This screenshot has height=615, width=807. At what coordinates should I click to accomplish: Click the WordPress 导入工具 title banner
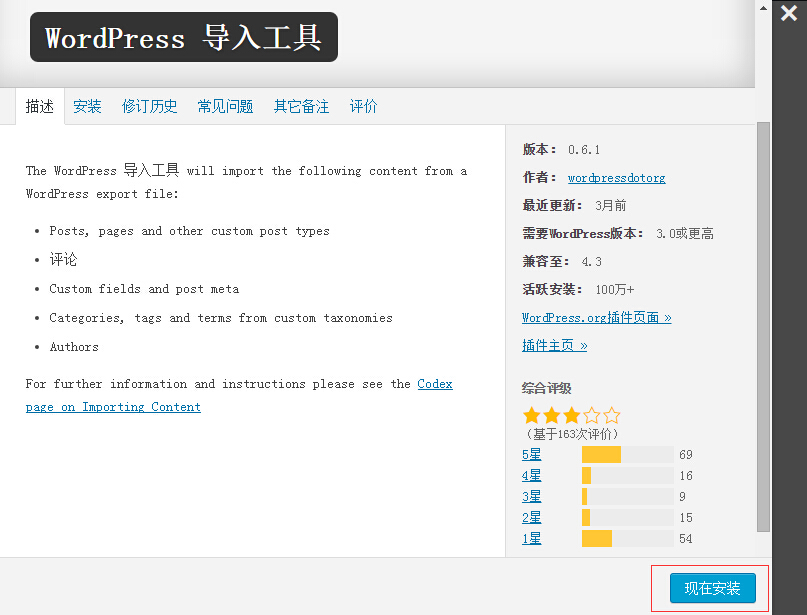[184, 37]
